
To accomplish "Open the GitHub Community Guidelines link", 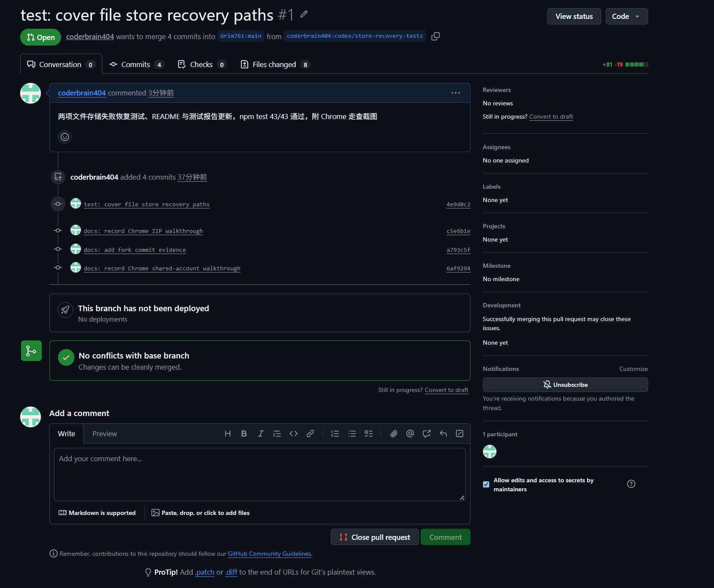I will pyautogui.click(x=269, y=554).
